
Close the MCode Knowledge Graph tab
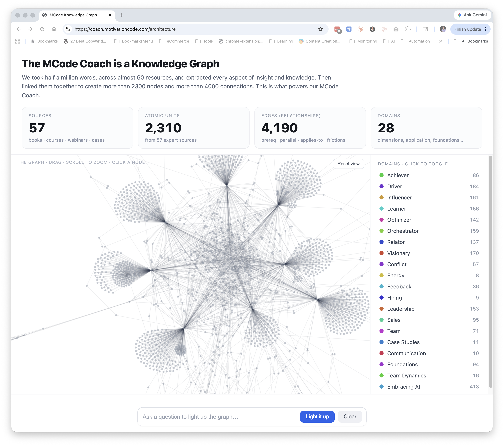[110, 15]
